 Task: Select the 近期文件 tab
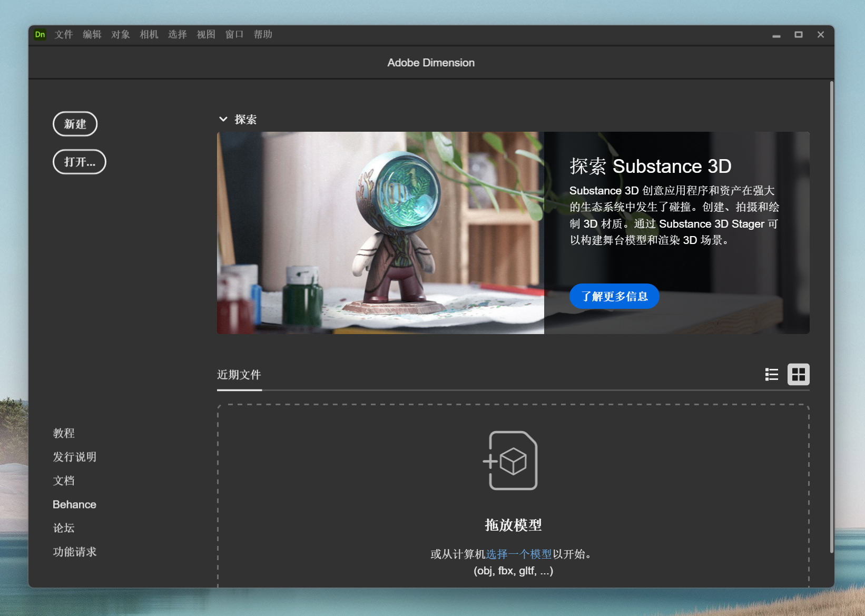[x=239, y=375]
